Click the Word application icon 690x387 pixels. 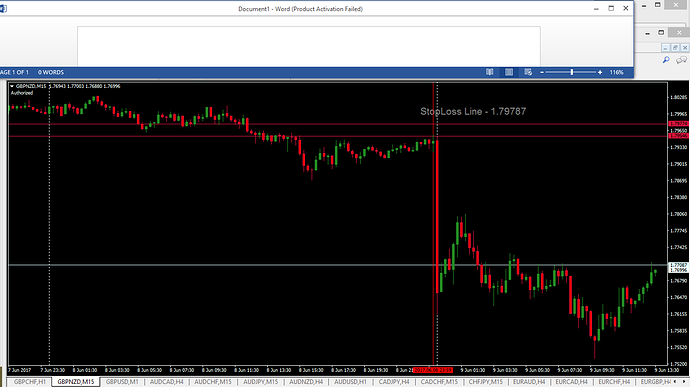click(x=3, y=9)
